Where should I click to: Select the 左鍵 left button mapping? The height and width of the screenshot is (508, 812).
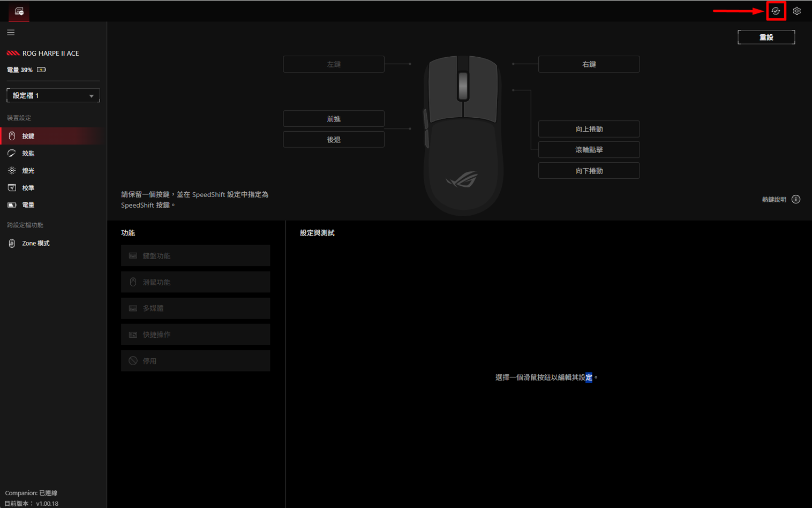coord(334,64)
